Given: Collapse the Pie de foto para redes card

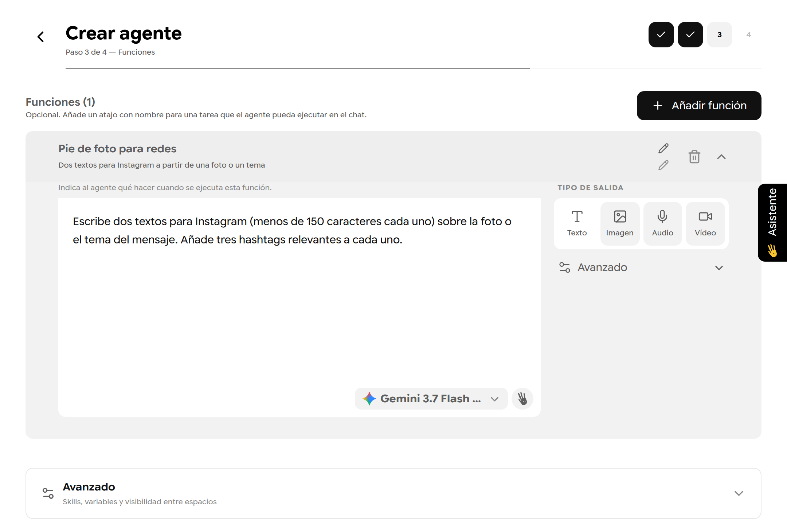Looking at the screenshot, I should [x=721, y=157].
